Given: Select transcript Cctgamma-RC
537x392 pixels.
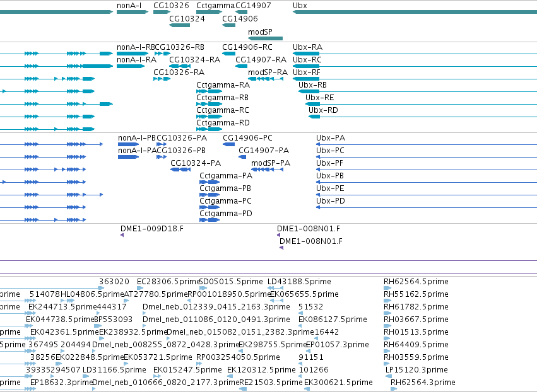Looking at the screenshot, I should pyautogui.click(x=223, y=110).
